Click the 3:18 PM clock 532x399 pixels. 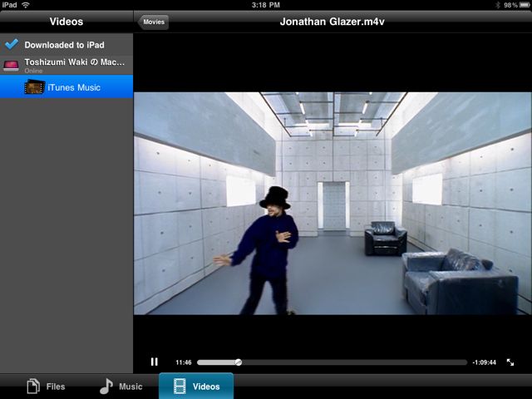pos(266,5)
